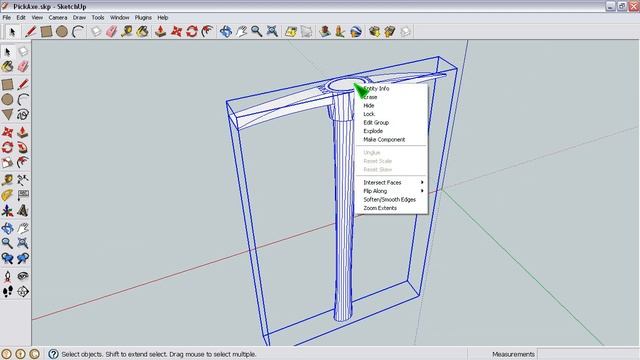Open the Camera menu
This screenshot has width=640, height=360.
coord(58,18)
